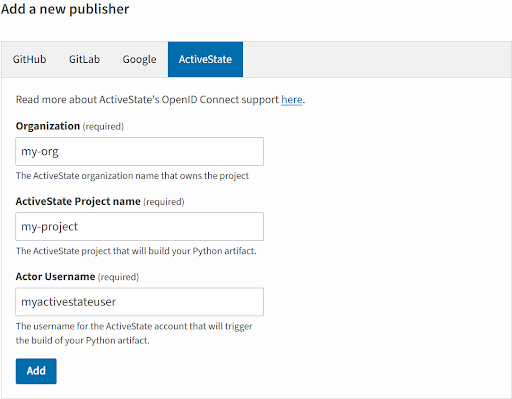Switch to the GitHub publisher tab
Image resolution: width=512 pixels, height=399 pixels.
pyautogui.click(x=29, y=59)
